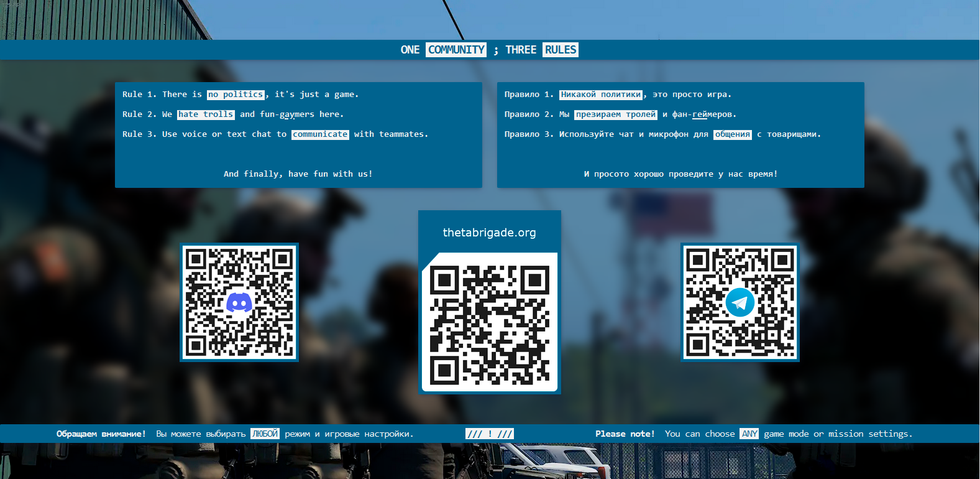The width and height of the screenshot is (980, 479).
Task: Click the highlighted "презираем тролей" phrase
Action: coord(615,114)
